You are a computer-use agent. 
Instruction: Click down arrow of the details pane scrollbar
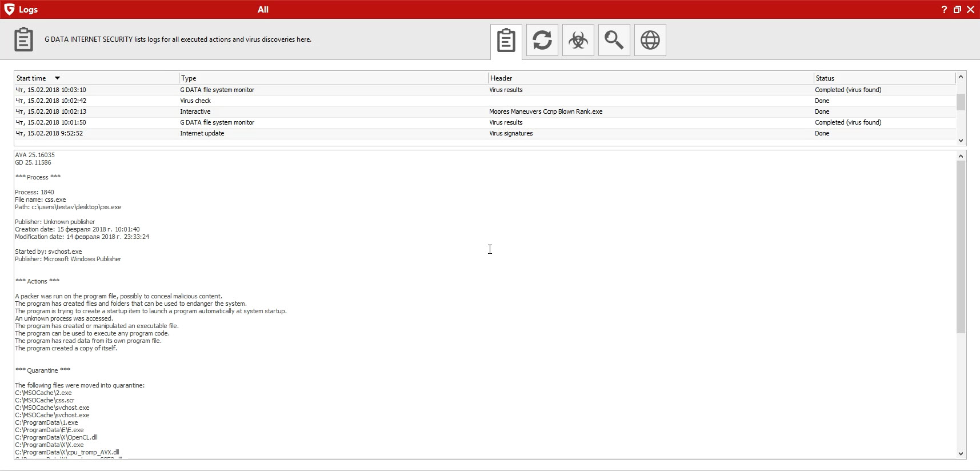pyautogui.click(x=961, y=454)
